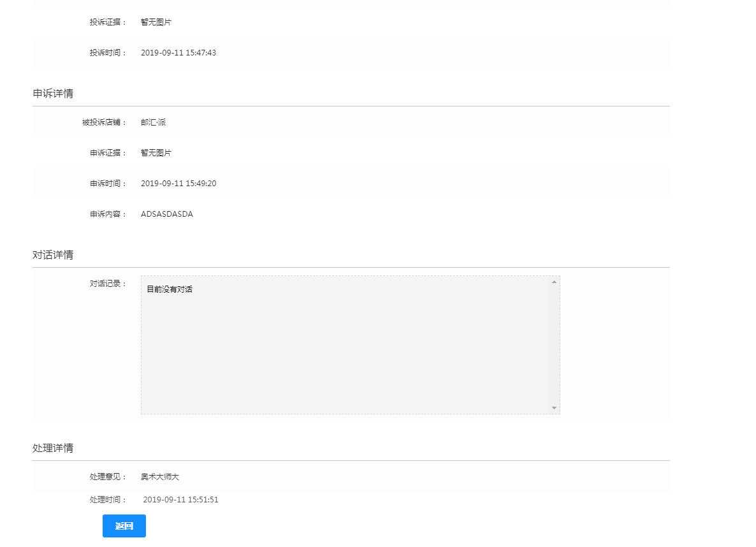This screenshot has height=547, width=756.
Task: Click the dialog record scrollbar track
Action: pos(554,344)
